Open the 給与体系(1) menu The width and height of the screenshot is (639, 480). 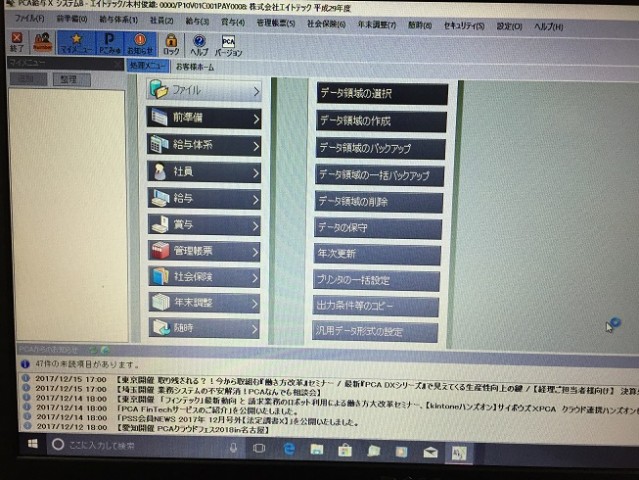click(x=119, y=20)
